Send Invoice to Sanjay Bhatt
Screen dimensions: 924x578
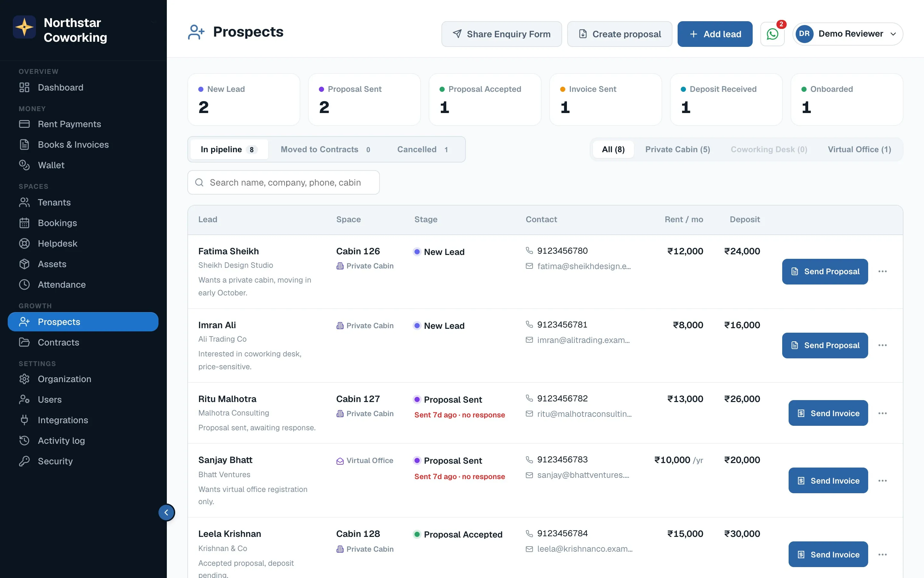[x=828, y=480]
